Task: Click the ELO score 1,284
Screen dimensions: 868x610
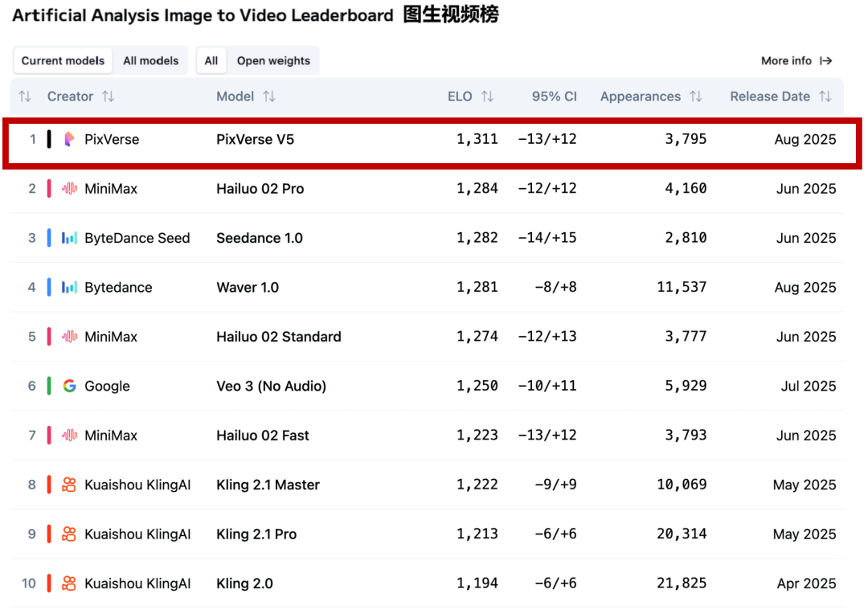Action: [477, 189]
